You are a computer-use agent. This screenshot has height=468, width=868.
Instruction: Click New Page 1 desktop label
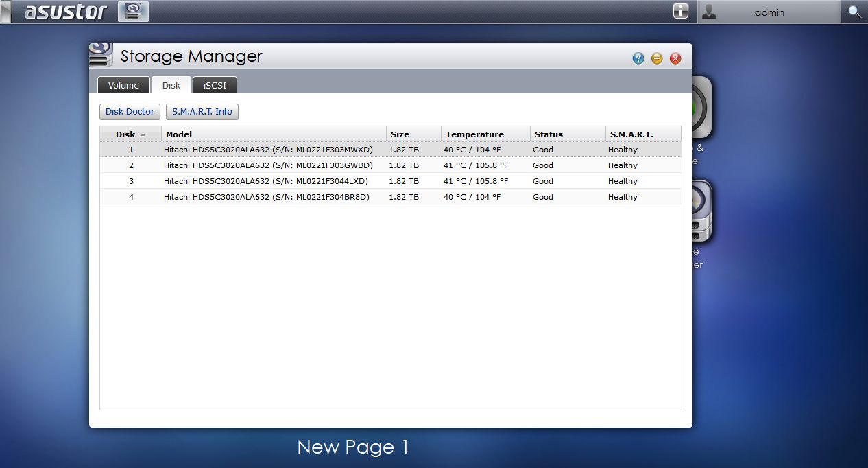coord(353,447)
